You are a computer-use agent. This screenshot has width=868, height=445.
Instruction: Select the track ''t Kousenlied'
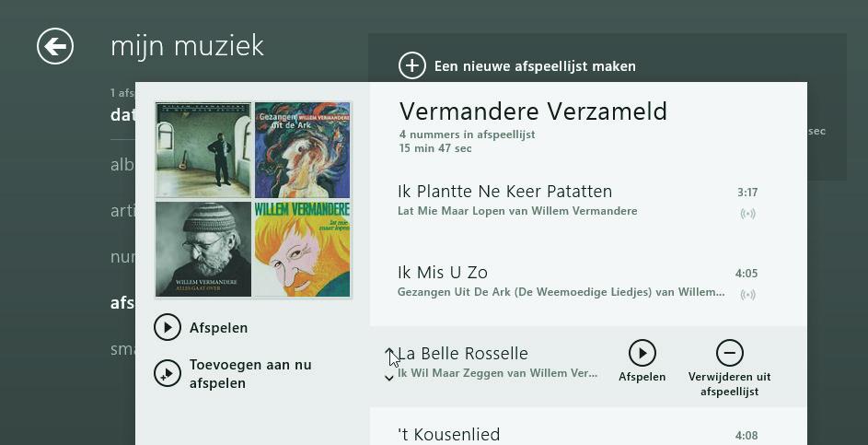click(448, 434)
